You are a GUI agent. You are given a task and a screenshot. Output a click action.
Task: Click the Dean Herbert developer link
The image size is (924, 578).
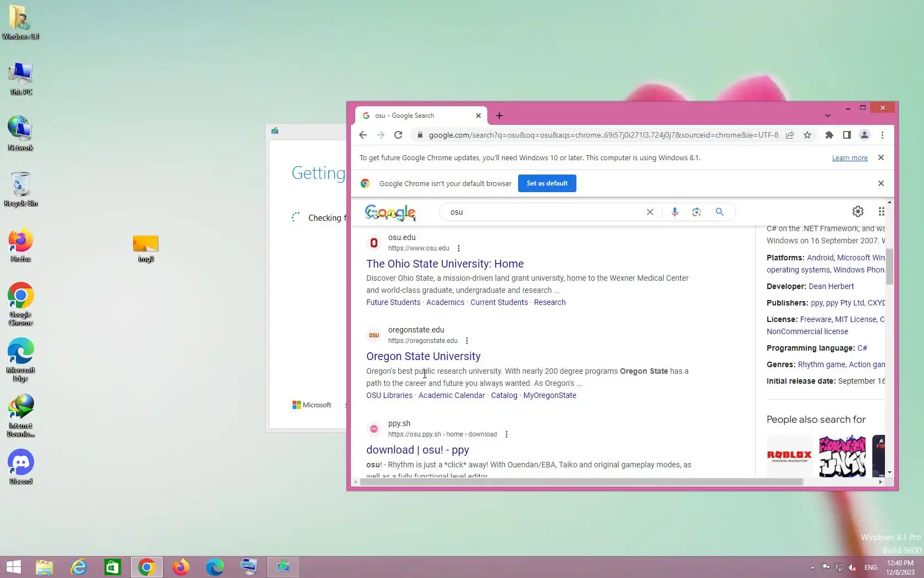point(831,286)
